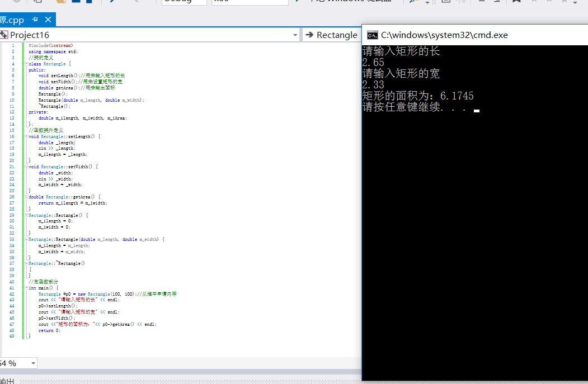This screenshot has width=588, height=384.
Task: Click the '矩形的面积为: 6.1745' console output line
Action: coord(418,96)
